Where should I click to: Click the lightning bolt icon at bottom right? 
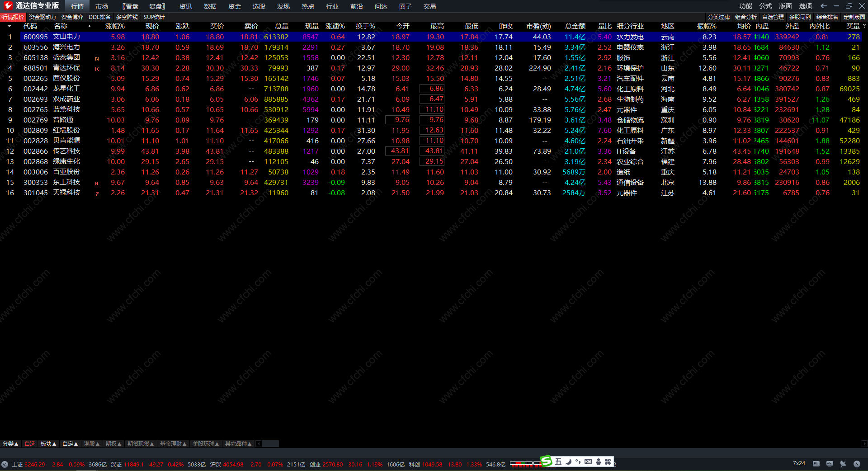[x=857, y=464]
